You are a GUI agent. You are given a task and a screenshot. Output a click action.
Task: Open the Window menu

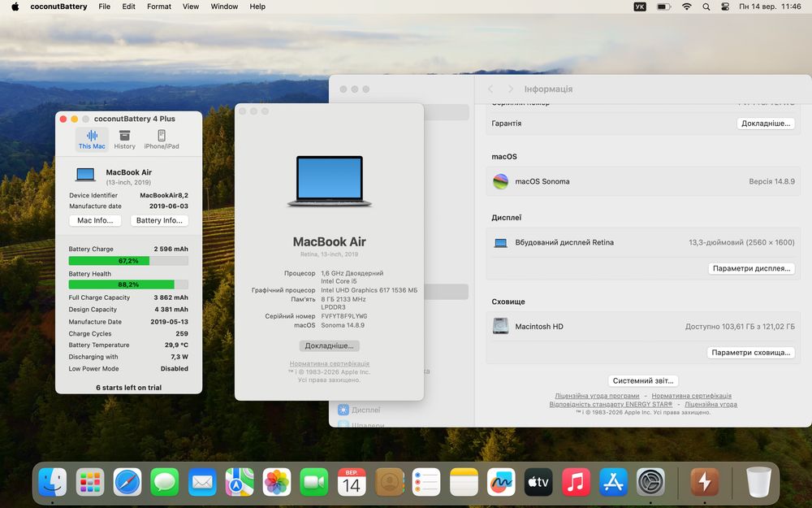point(224,7)
